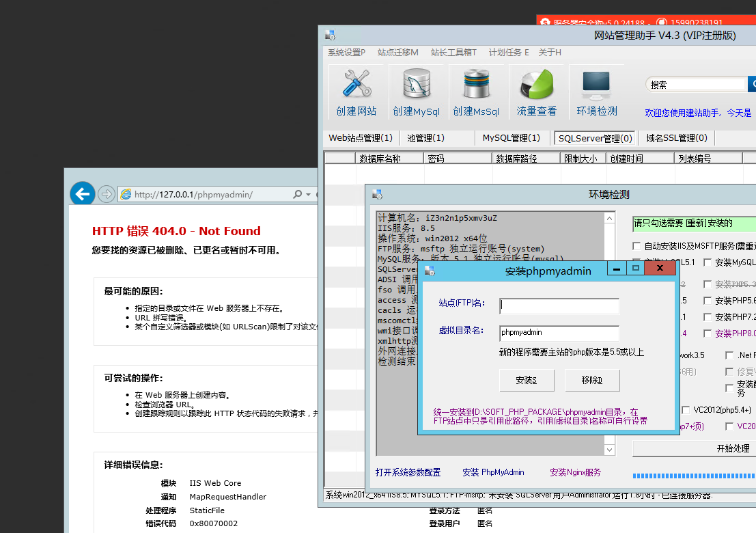The height and width of the screenshot is (533, 756).
Task: Open the 流量查看 traffic viewer icon
Action: pos(536,92)
